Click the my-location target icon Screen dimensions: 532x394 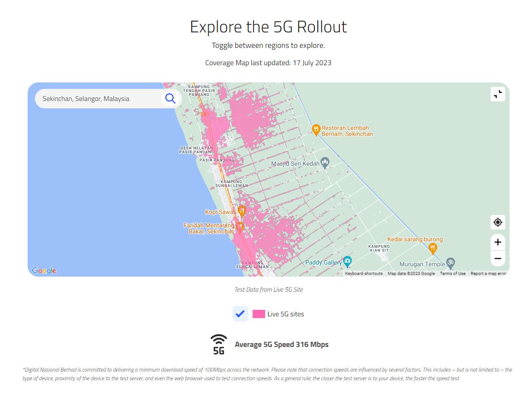coord(497,222)
